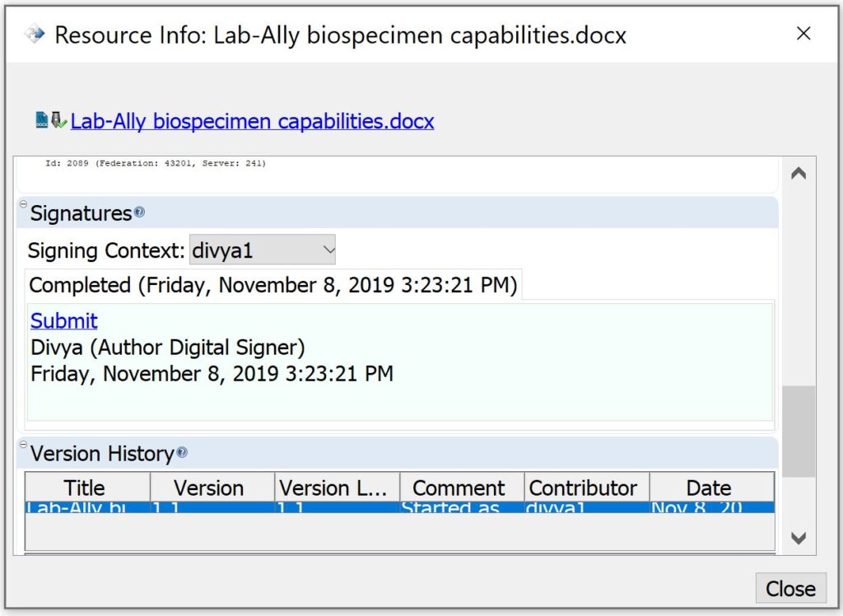Screen dimensions: 843x616
Task: Click the Submit link
Action: (x=64, y=320)
